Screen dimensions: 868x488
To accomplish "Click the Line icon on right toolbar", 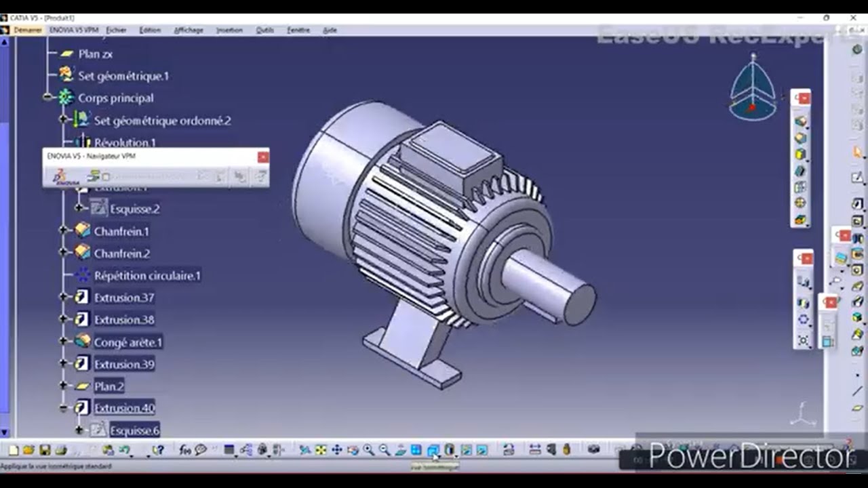I will click(857, 390).
